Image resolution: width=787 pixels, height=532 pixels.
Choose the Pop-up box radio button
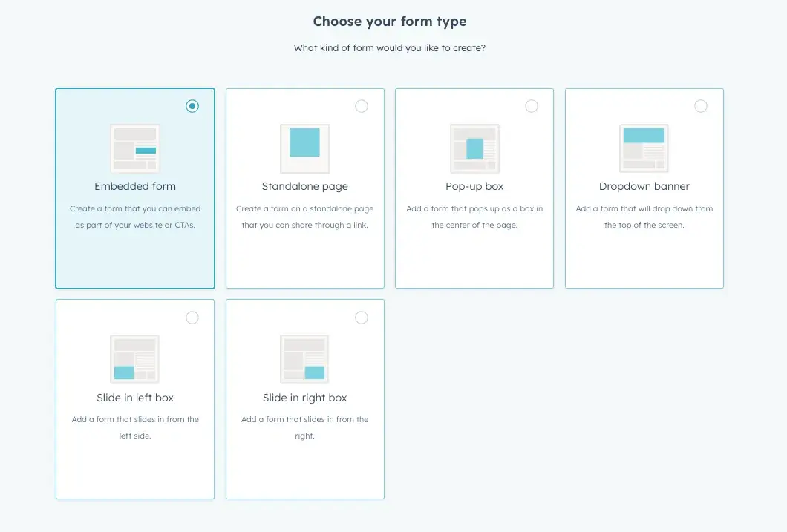(532, 106)
